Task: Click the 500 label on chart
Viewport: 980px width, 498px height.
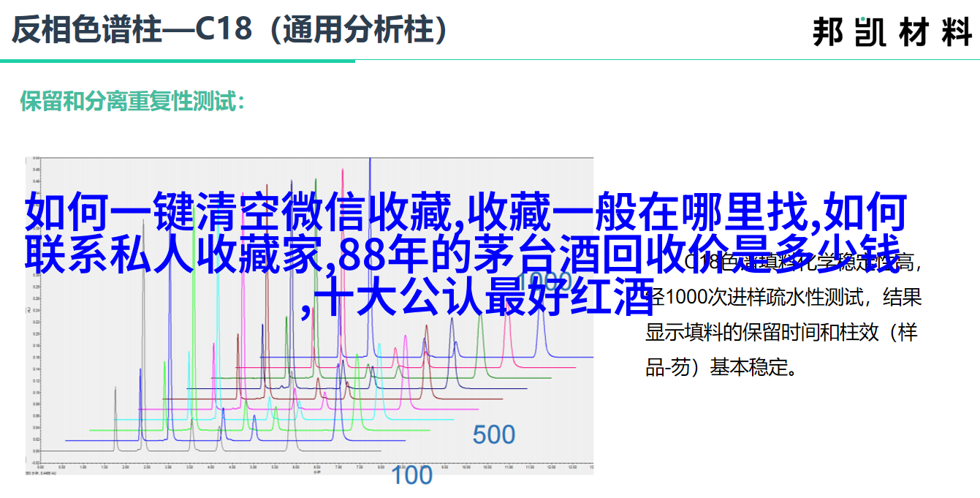Action: pos(494,435)
